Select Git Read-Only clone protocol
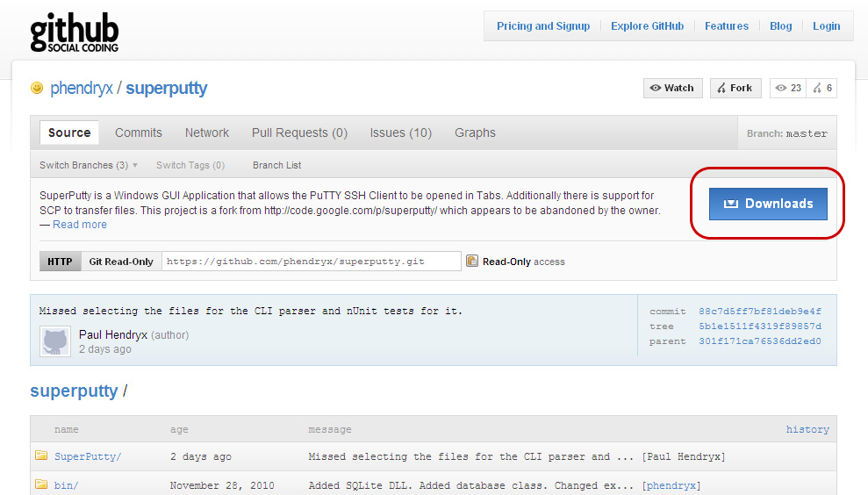The height and width of the screenshot is (495, 868). tap(121, 262)
